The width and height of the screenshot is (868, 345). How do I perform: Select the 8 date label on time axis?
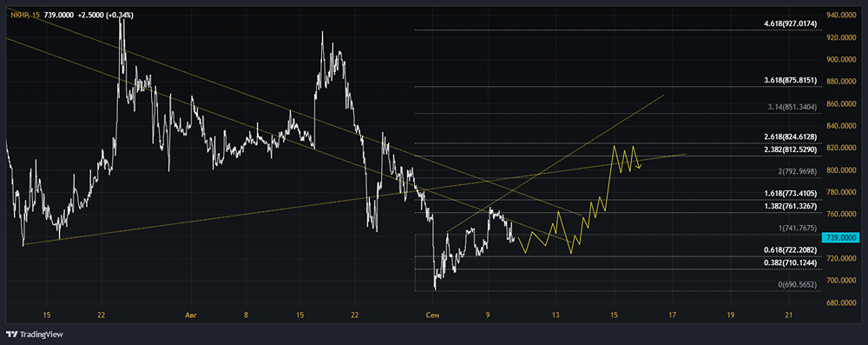coord(246,315)
